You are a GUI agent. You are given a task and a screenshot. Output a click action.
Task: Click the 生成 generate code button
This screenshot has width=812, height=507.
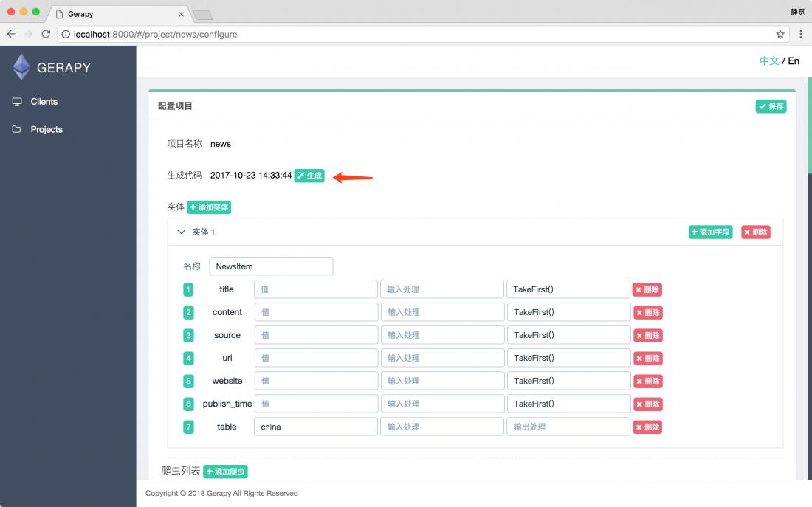[309, 176]
